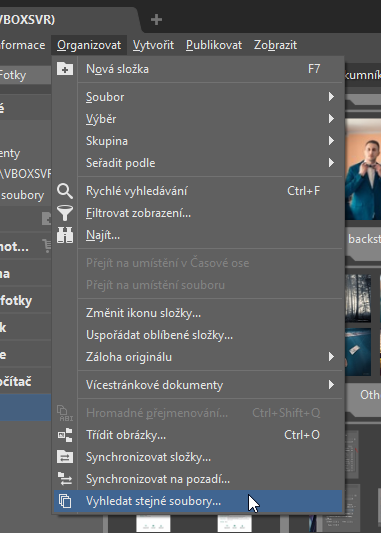Expand the Soubor submenu arrow
The height and width of the screenshot is (533, 381).
click(331, 97)
